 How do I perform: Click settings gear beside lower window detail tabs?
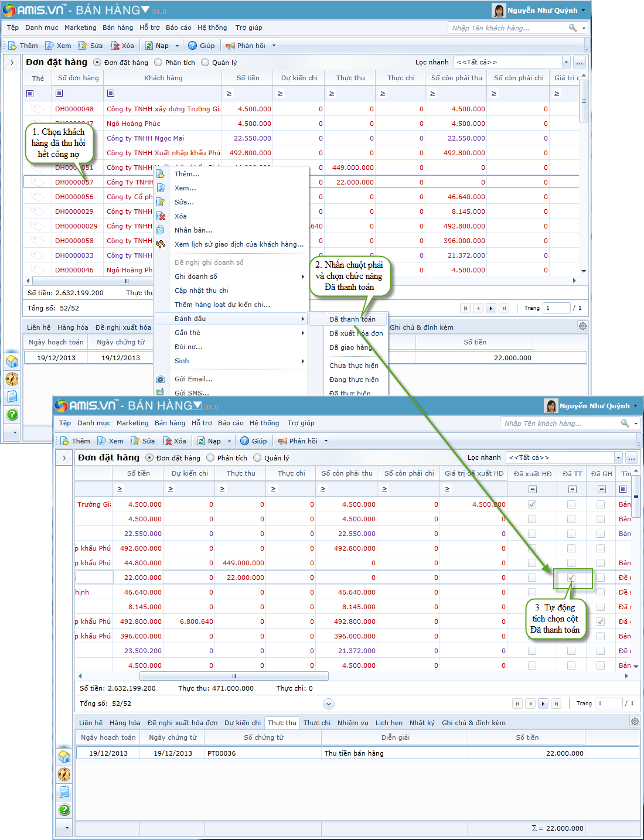tap(635, 722)
